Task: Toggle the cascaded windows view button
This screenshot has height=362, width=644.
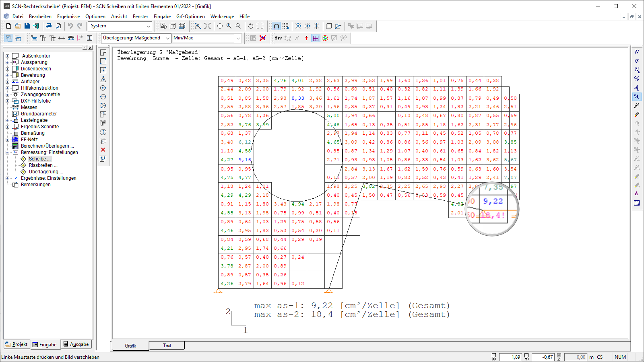Action: 8,38
